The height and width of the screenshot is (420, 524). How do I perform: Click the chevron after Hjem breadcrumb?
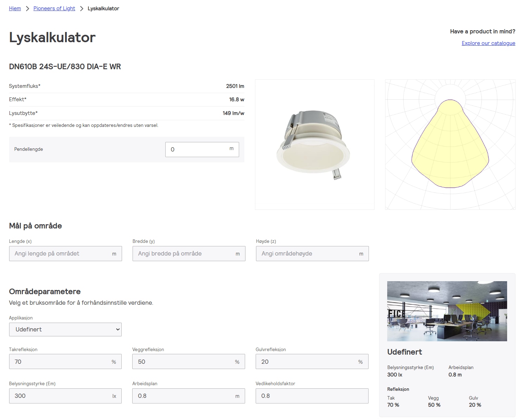pyautogui.click(x=27, y=8)
